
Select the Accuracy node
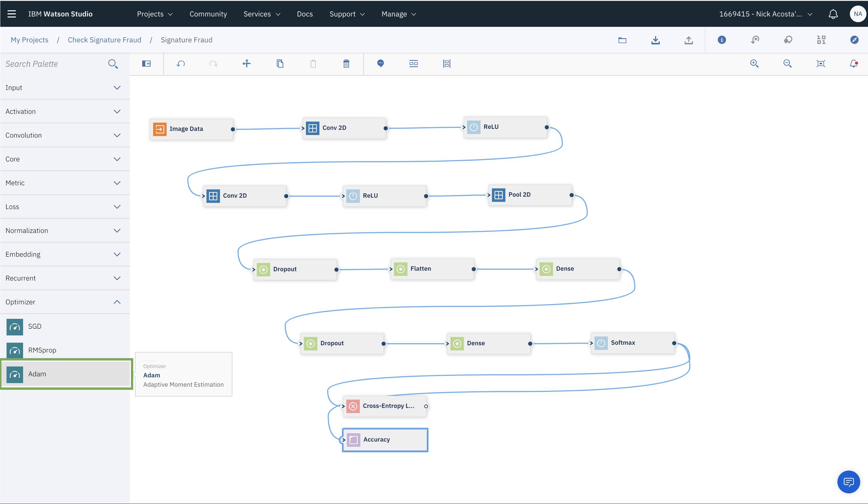[x=385, y=440]
